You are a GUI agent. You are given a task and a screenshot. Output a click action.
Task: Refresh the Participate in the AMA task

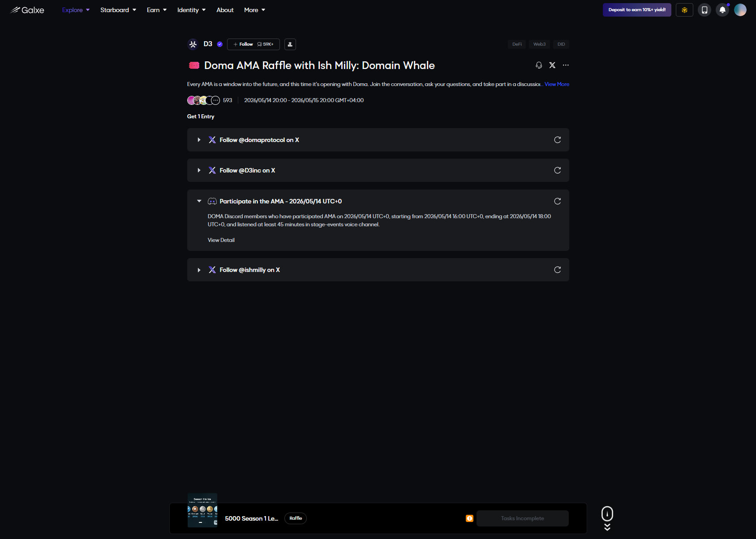557,201
